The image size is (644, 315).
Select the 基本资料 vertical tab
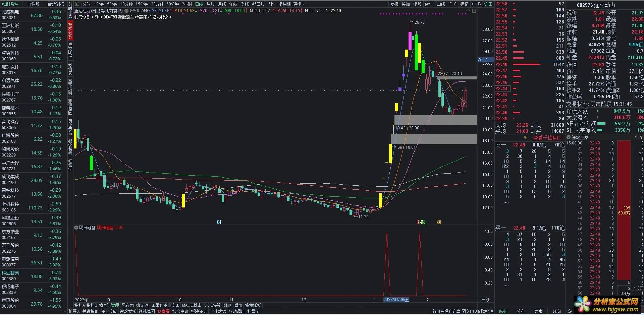coord(70,86)
